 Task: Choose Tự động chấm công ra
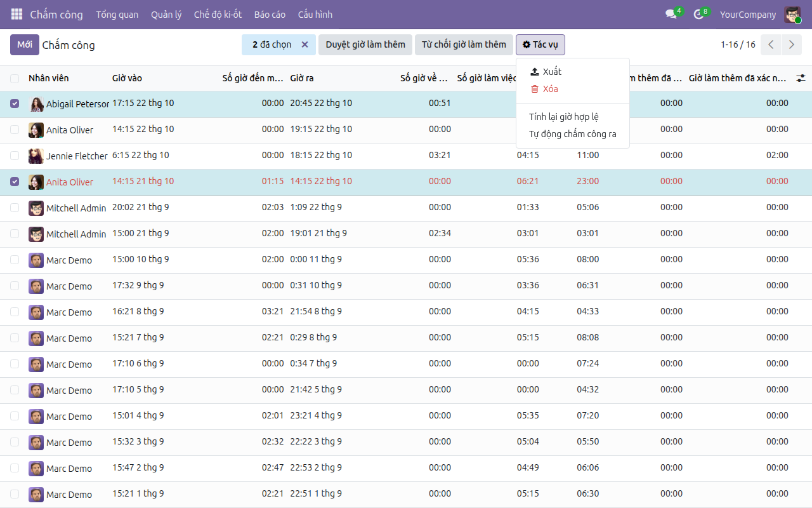click(573, 134)
